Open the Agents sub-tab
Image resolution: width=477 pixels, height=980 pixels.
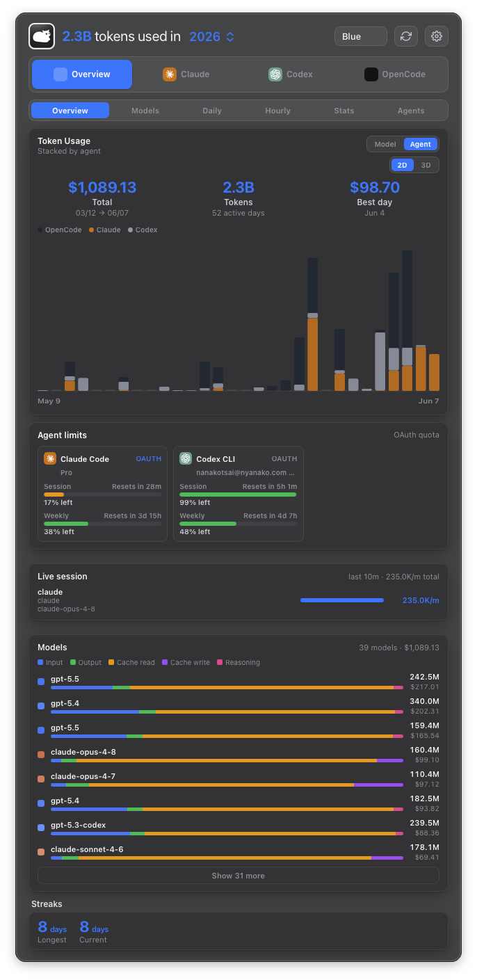click(x=411, y=111)
